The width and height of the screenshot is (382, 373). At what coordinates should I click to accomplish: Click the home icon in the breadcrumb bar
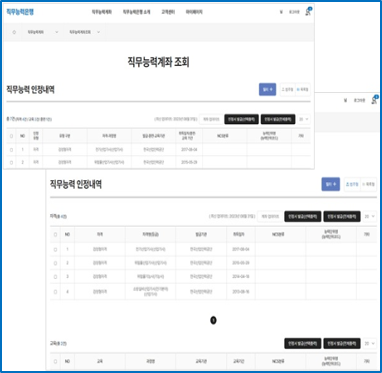(14, 32)
